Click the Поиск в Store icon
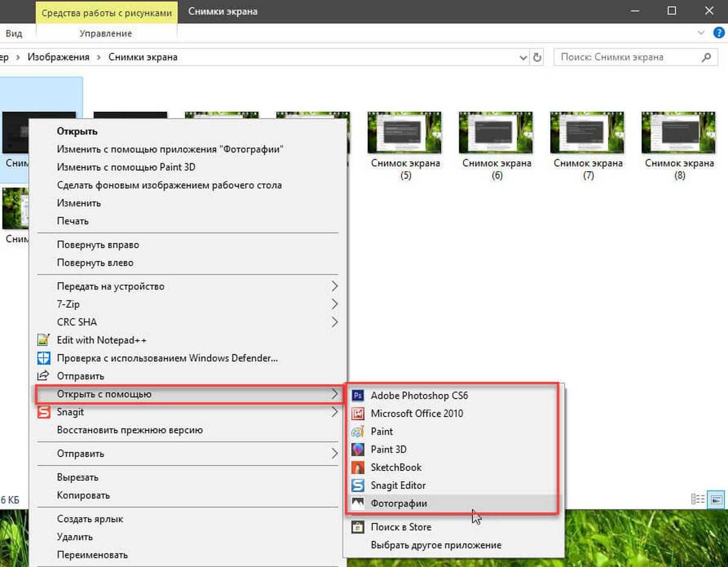The height and width of the screenshot is (567, 728). click(358, 527)
